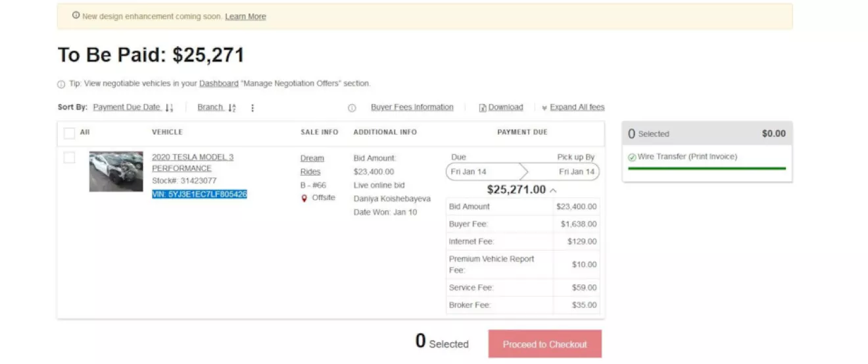Sort the list by Branch
The image size is (868, 364).
tap(210, 107)
